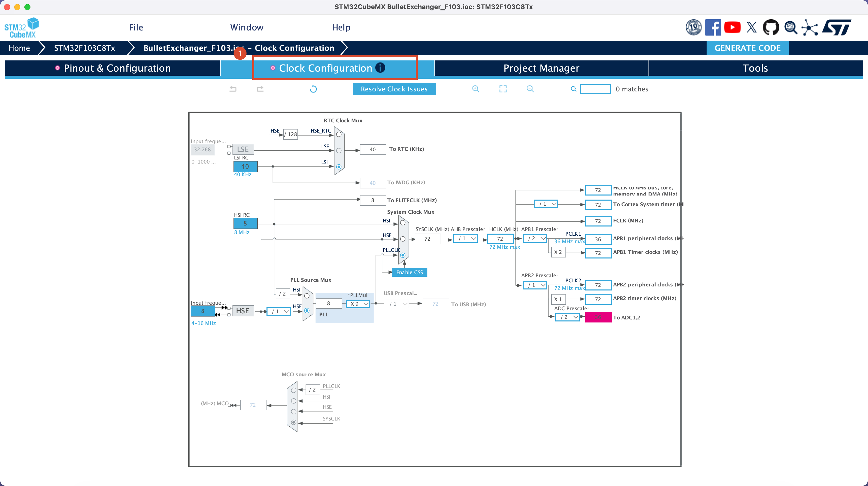
Task: Click the pink To ADC1,2 frequency box
Action: pos(598,317)
